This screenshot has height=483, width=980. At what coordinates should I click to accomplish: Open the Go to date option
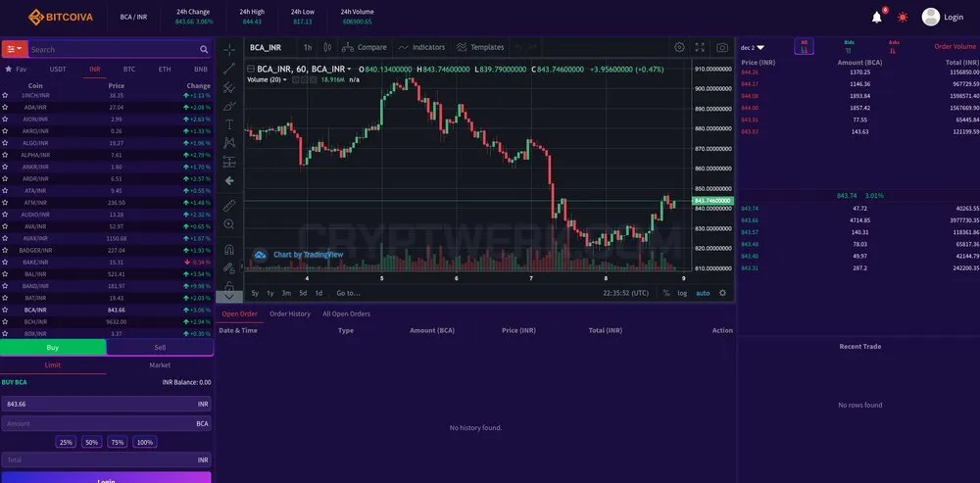(x=349, y=293)
